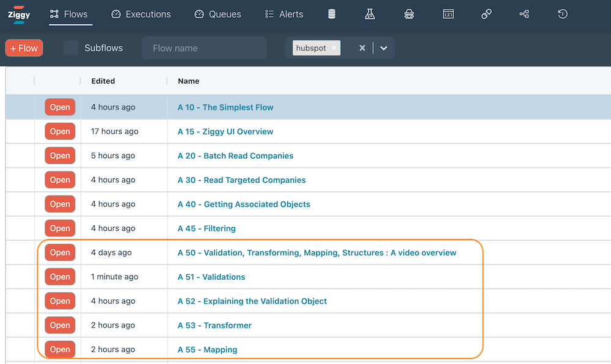
Task: Click the spy/incognito icon in navbar
Action: click(409, 14)
